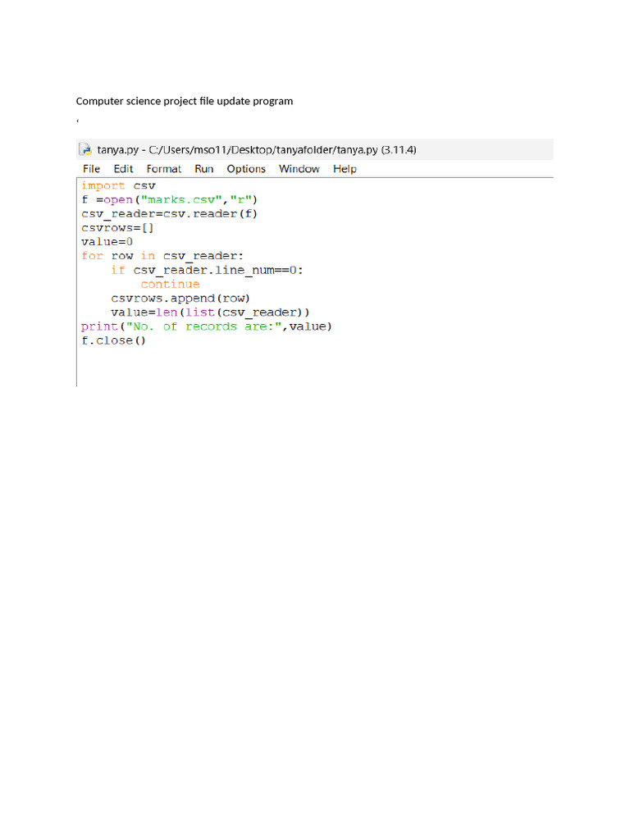This screenshot has width=630, height=840.
Task: Open the Help menu
Action: click(345, 169)
